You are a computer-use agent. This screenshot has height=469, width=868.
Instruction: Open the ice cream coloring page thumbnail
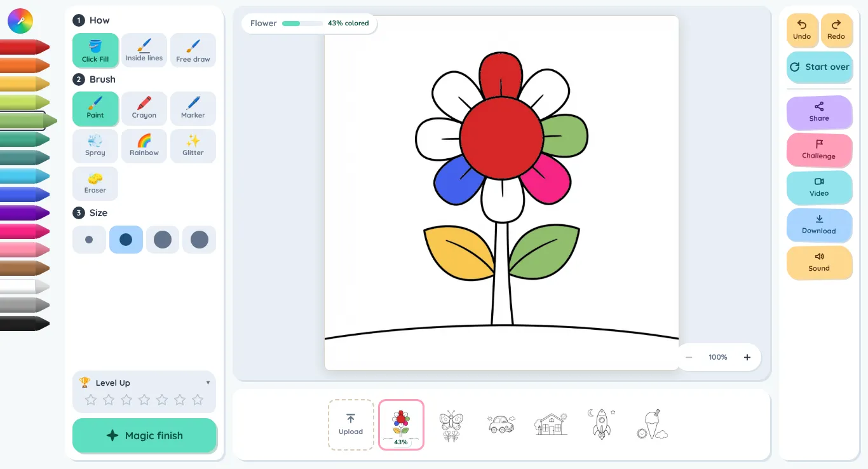[651, 425]
